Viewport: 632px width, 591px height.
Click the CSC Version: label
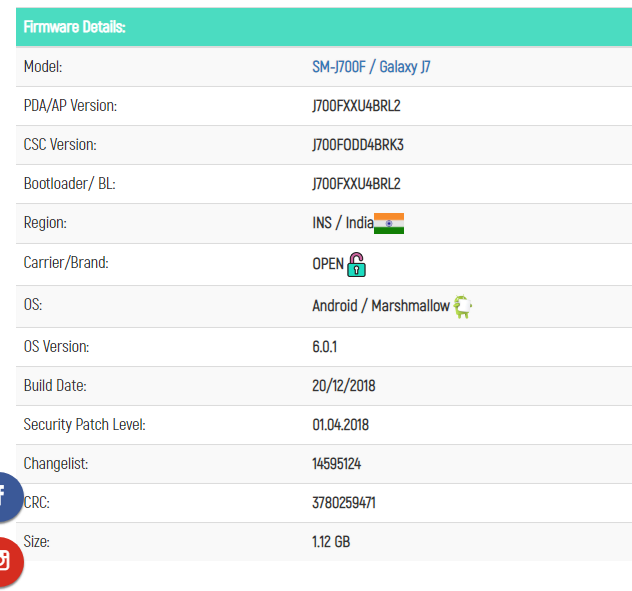pyautogui.click(x=60, y=145)
